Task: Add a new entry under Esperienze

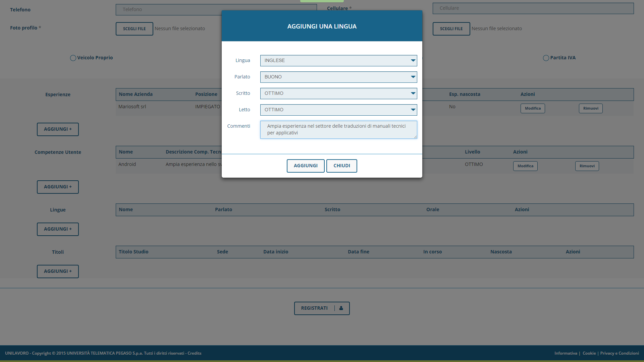Action: click(58, 129)
